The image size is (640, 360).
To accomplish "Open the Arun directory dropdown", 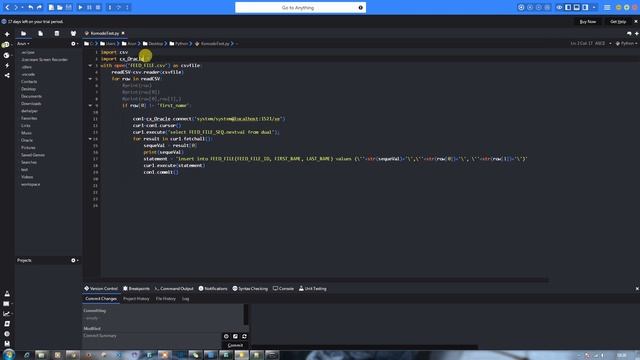I will [x=23, y=44].
